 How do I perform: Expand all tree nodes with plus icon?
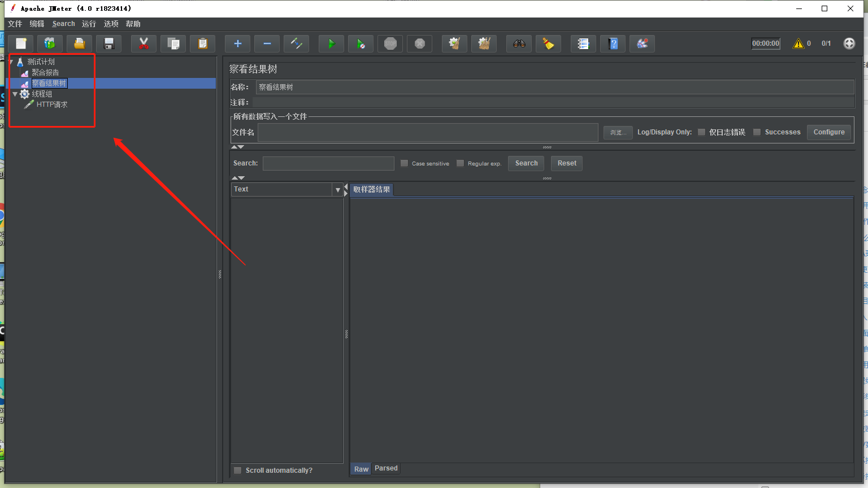(x=237, y=43)
